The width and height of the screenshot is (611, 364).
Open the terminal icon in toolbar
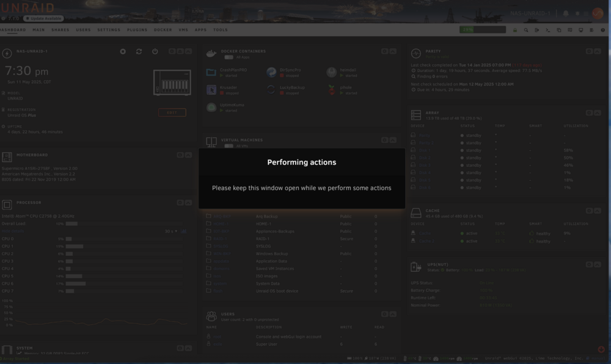(548, 30)
